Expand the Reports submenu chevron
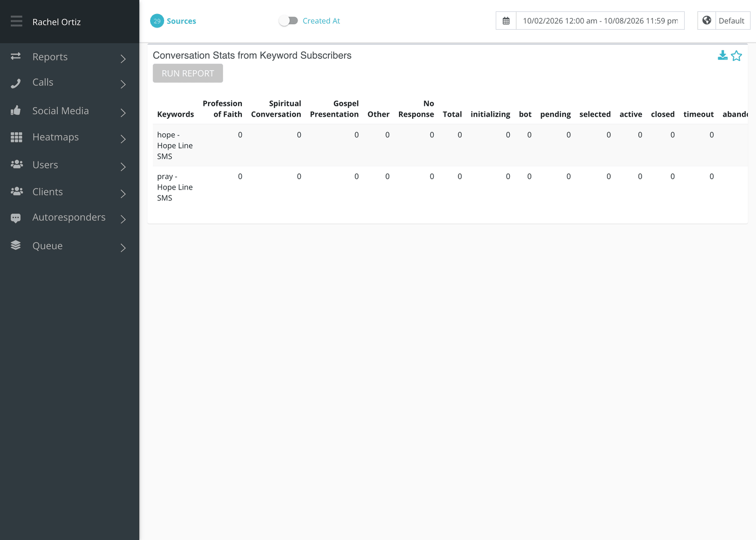Image resolution: width=756 pixels, height=540 pixels. click(123, 58)
